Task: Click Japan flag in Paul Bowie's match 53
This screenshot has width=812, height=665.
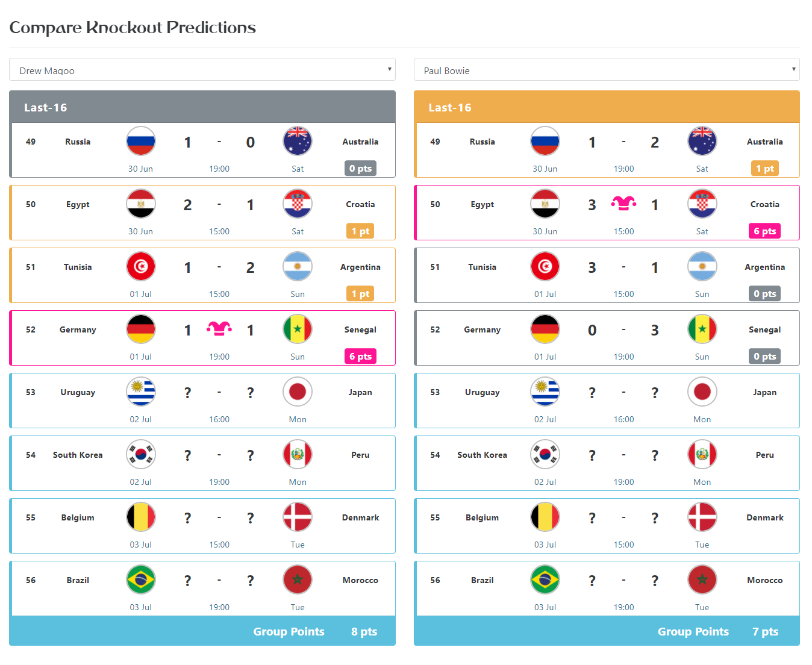Action: pyautogui.click(x=702, y=392)
